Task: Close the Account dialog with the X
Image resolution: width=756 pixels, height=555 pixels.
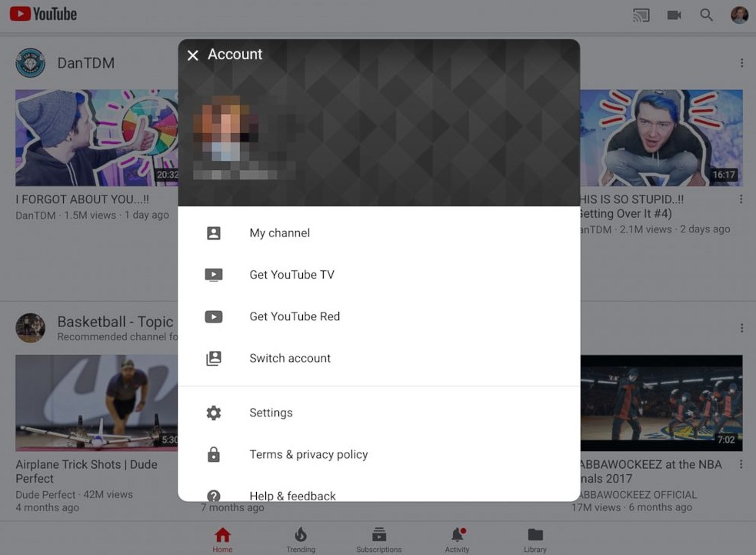Action: 193,55
